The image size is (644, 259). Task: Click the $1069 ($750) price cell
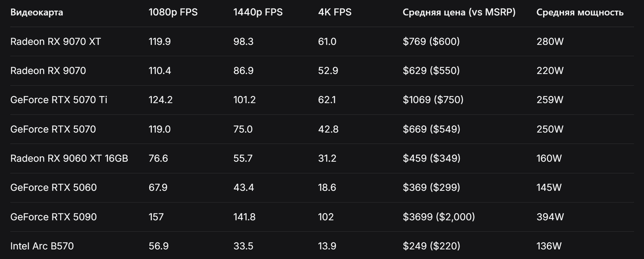(x=433, y=100)
